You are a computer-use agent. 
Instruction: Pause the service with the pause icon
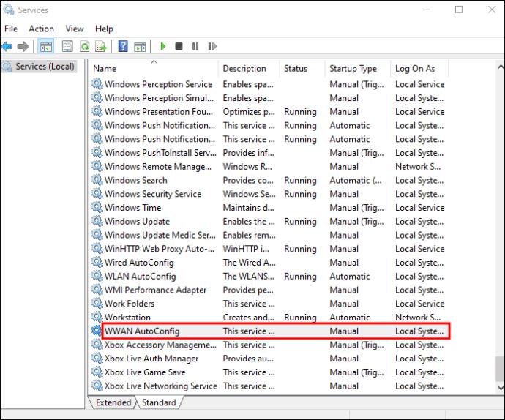tap(195, 46)
